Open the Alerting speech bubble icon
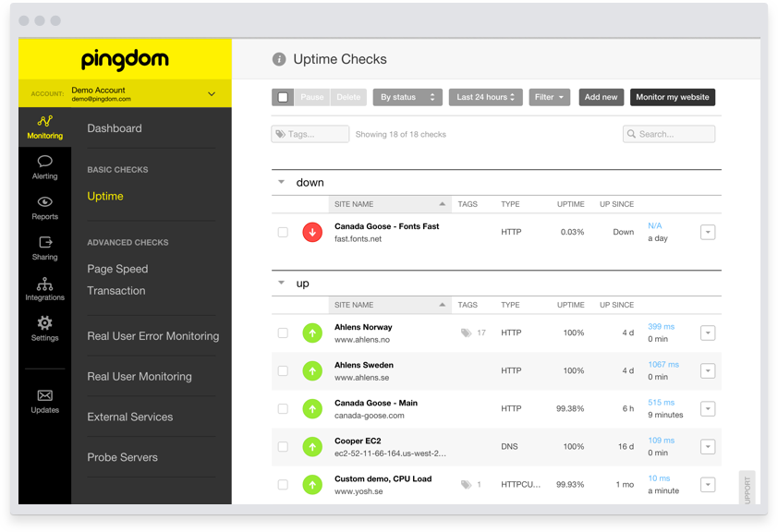Screen dimensions: 778x532 [44, 161]
